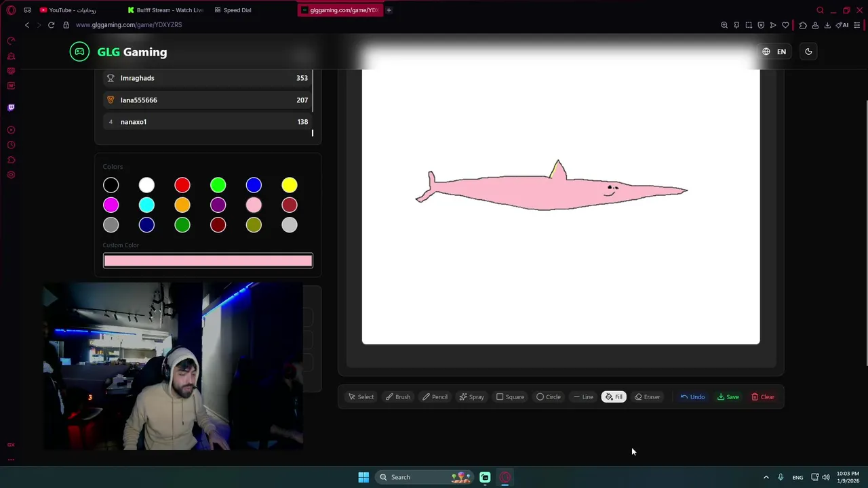Screen dimensions: 868x488
Task: Select player lmraghads in scoreboard
Action: (x=208, y=78)
